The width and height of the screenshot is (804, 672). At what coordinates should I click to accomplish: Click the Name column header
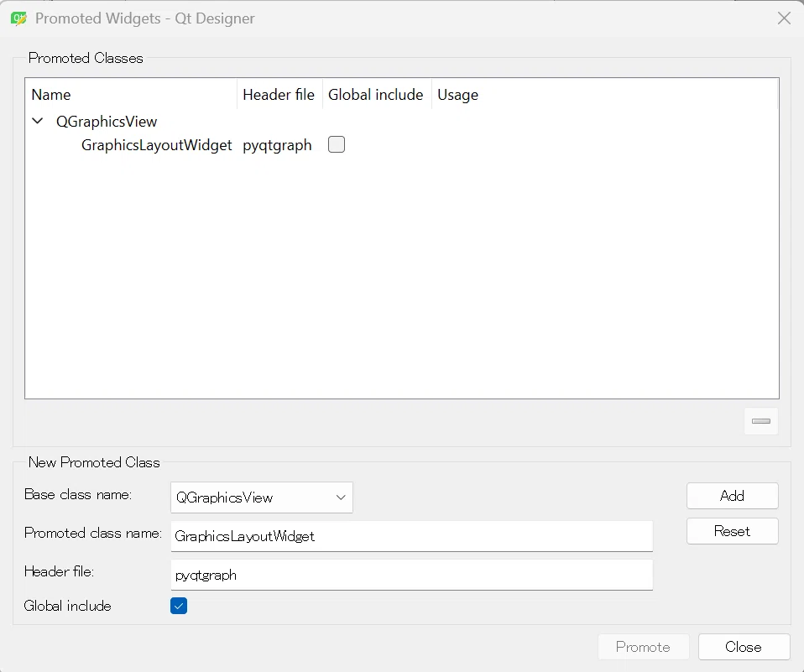pos(131,94)
